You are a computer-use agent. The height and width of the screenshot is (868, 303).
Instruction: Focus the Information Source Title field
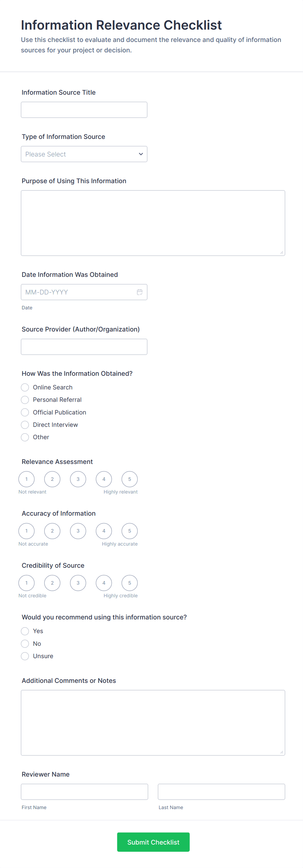(84, 110)
